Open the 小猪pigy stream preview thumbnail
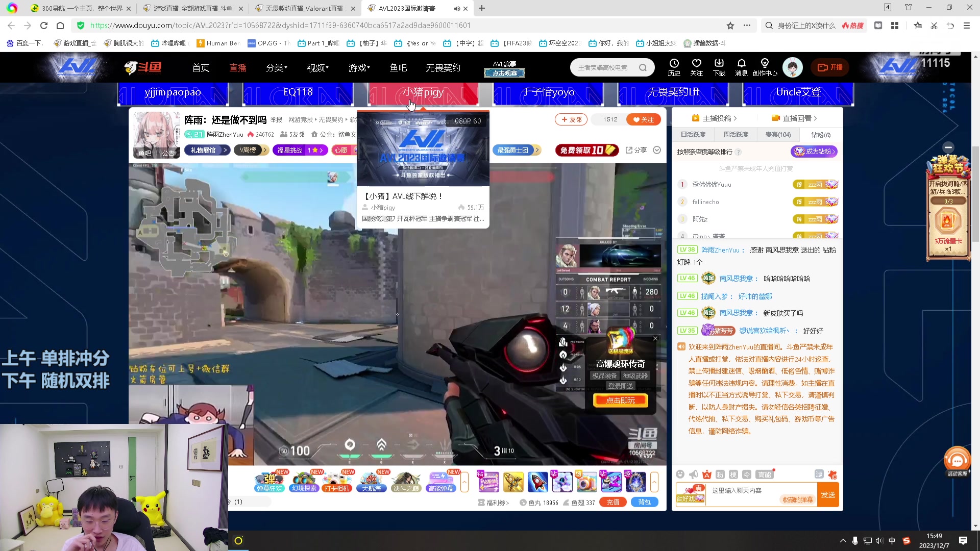Screen dimensions: 980x551 [x=423, y=149]
